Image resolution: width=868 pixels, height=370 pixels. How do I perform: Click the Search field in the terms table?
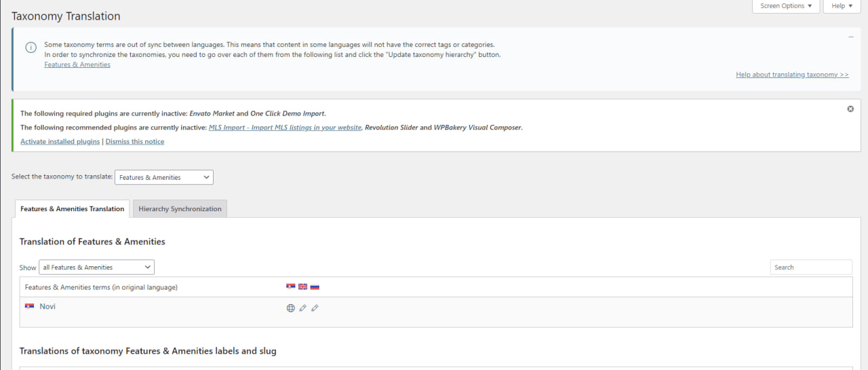pyautogui.click(x=811, y=267)
